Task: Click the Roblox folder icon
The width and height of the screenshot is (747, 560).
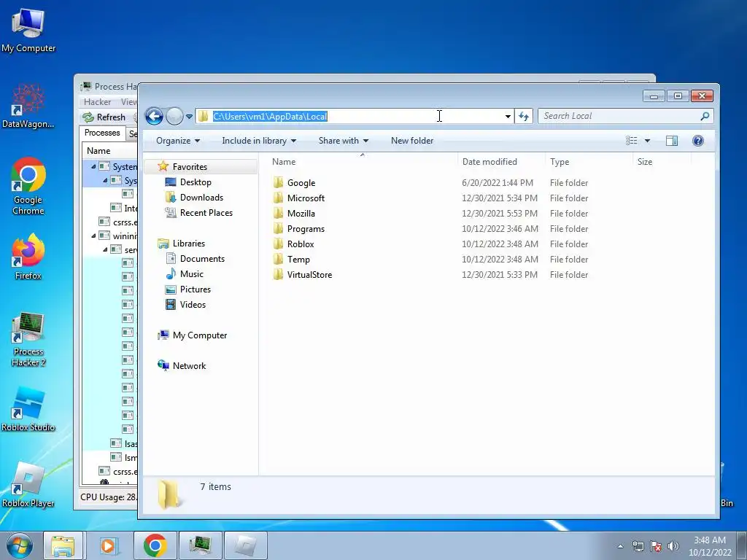Action: tap(278, 244)
